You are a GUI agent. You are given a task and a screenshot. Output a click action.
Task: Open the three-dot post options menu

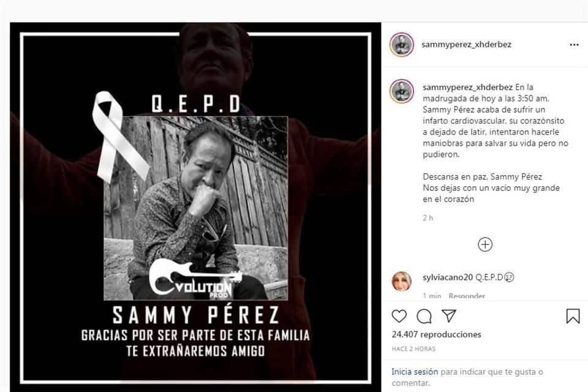574,45
